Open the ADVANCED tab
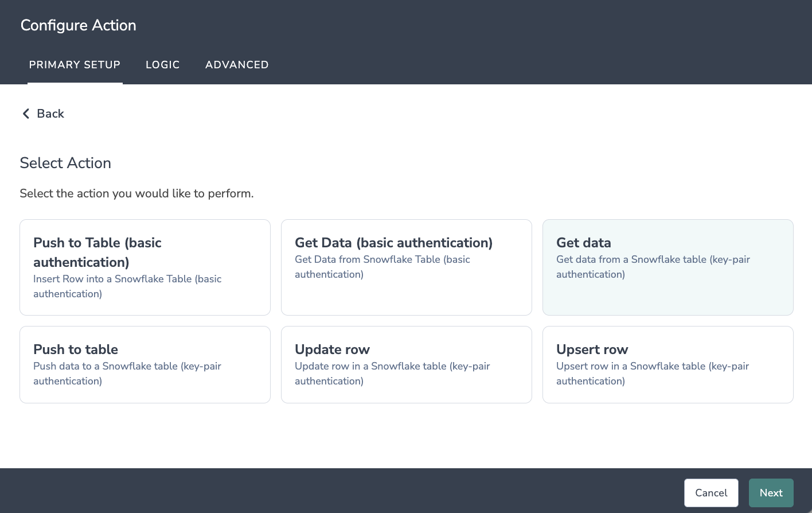 237,65
